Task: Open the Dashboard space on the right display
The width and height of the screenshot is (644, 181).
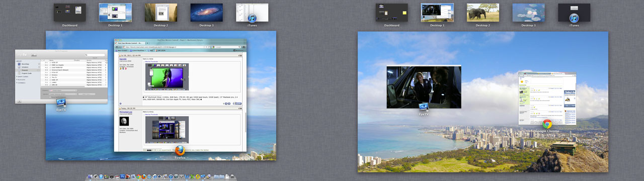Action: click(x=391, y=13)
